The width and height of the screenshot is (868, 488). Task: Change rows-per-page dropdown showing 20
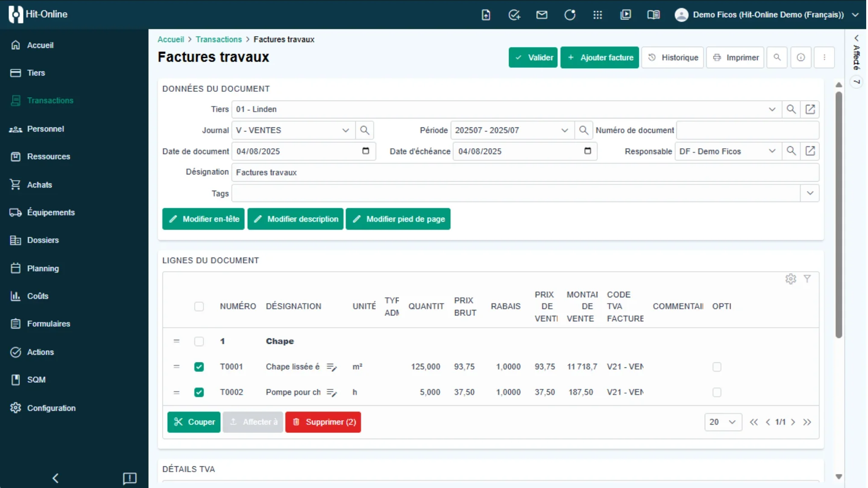click(723, 422)
